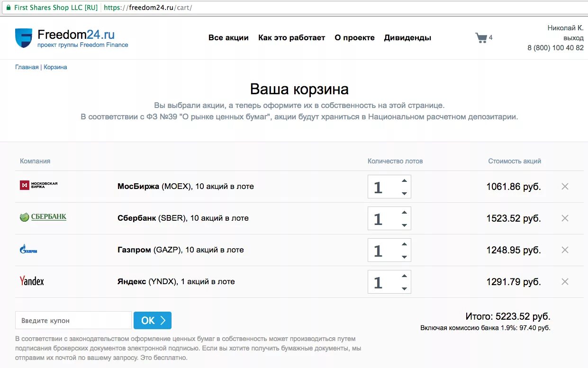
Task: Open the Как это работает menu item
Action: 291,38
